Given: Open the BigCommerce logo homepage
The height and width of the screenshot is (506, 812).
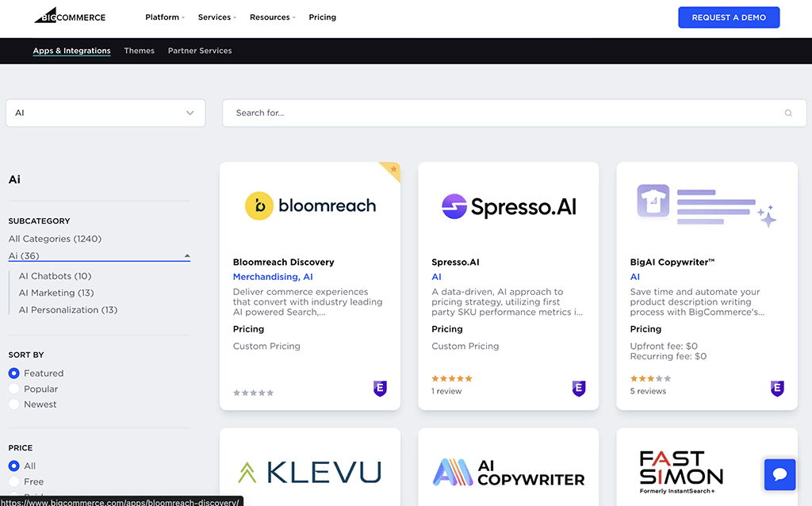Looking at the screenshot, I should coord(70,16).
